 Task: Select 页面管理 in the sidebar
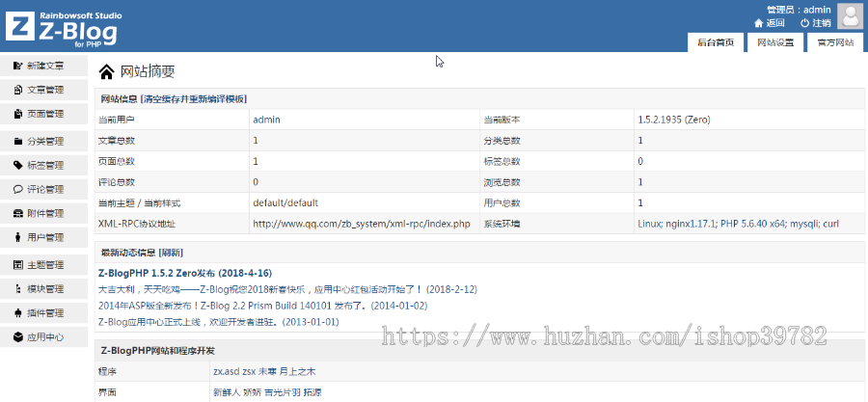pos(43,114)
